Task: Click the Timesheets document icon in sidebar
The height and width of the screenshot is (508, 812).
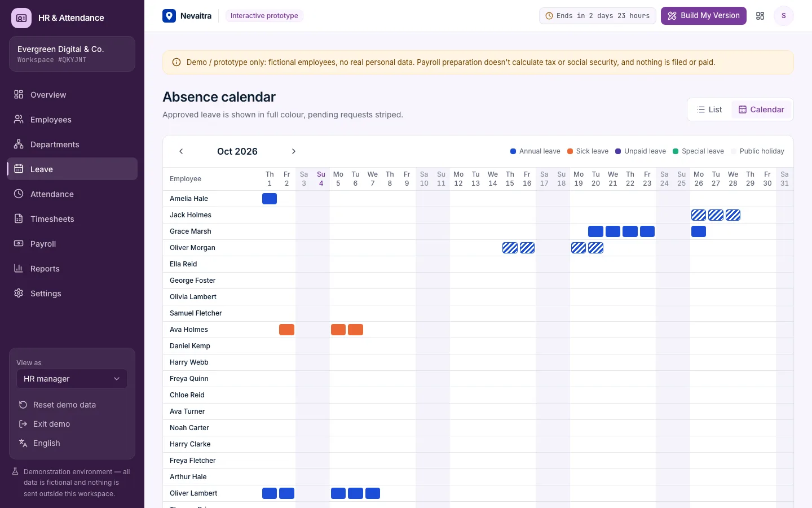Action: 19,218
